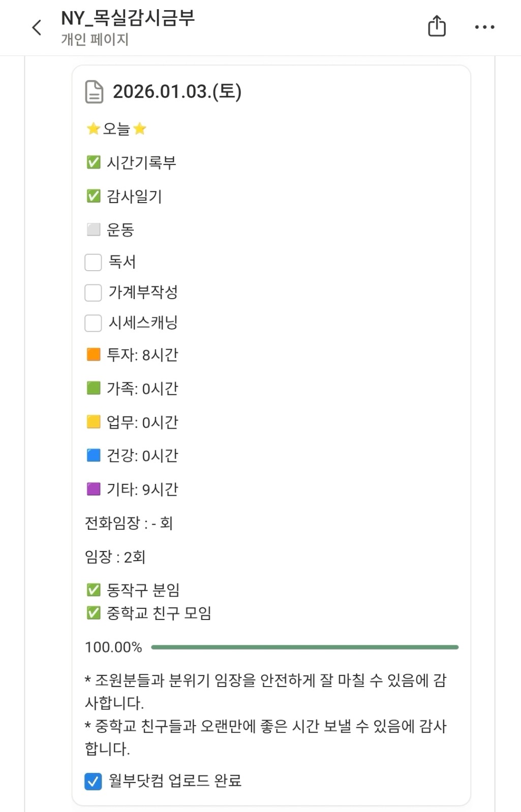Click the blue square next to 건강
This screenshot has height=812, width=521.
tap(94, 456)
